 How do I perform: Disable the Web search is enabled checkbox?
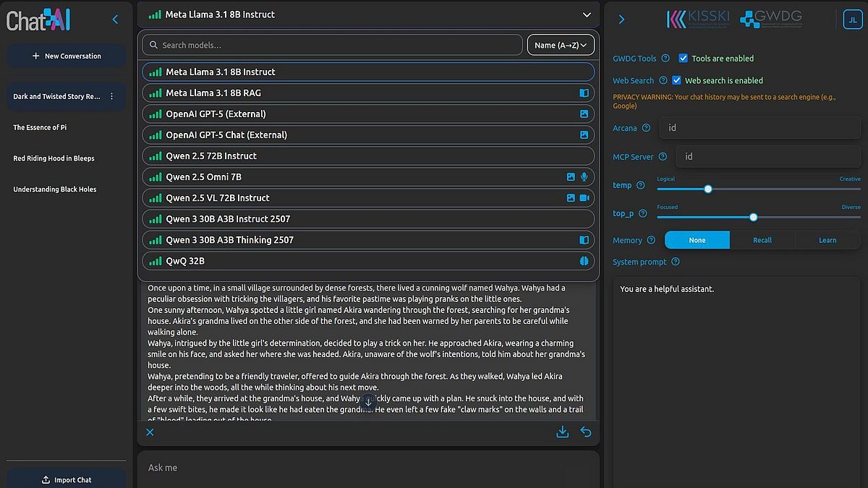pyautogui.click(x=677, y=80)
